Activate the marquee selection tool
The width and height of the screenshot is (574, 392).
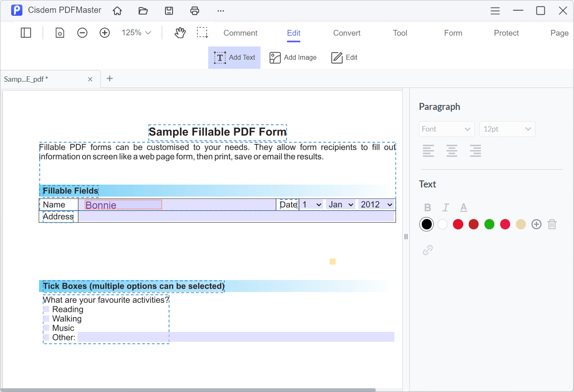202,33
